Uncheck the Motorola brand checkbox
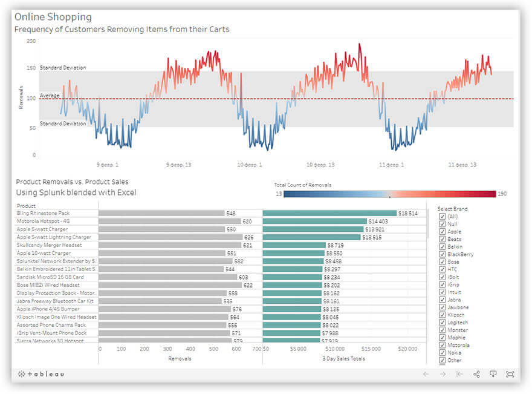The image size is (532, 394). (x=442, y=345)
